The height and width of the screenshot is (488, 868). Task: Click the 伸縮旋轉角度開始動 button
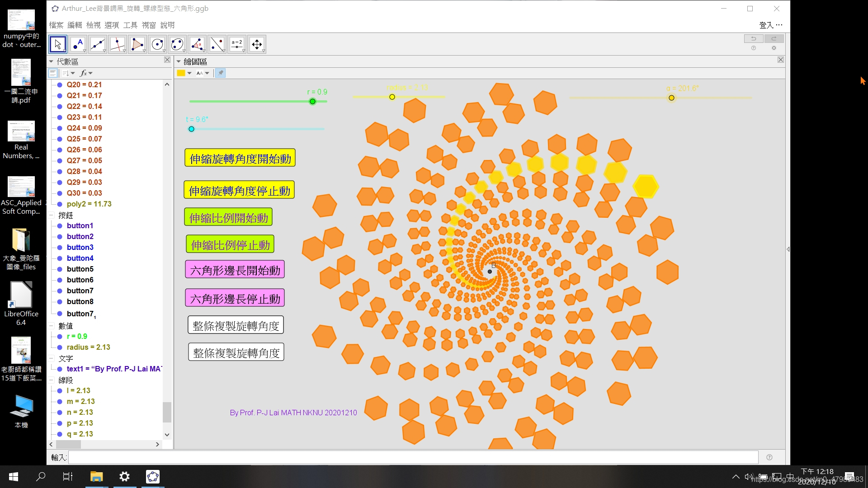click(240, 159)
